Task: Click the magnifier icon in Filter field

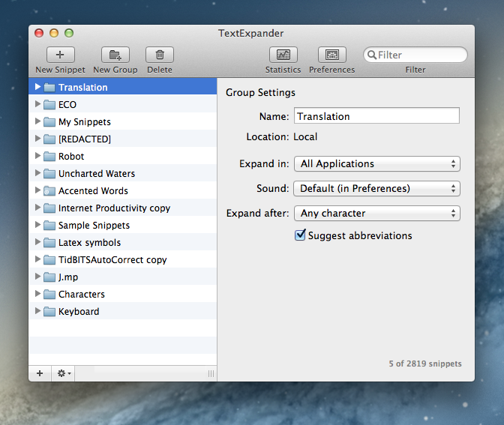Action: (x=372, y=55)
